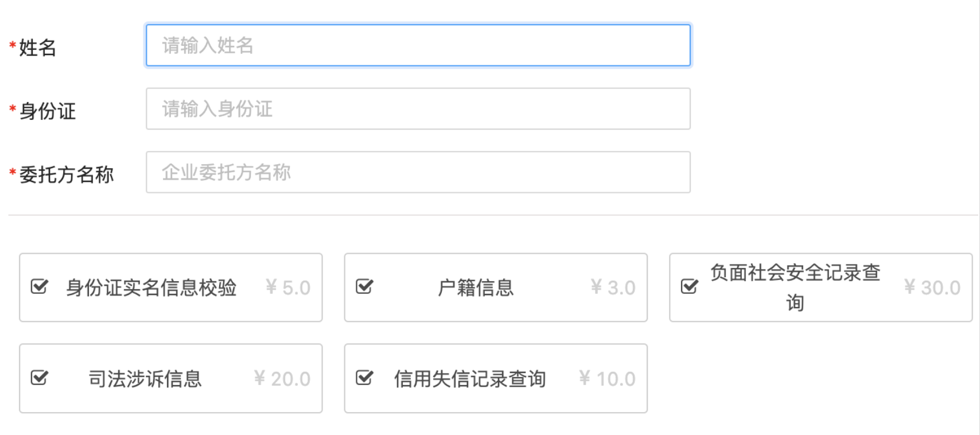This screenshot has height=435, width=980.
Task: Click the ¥ 30.0 price
Action: coord(932,288)
